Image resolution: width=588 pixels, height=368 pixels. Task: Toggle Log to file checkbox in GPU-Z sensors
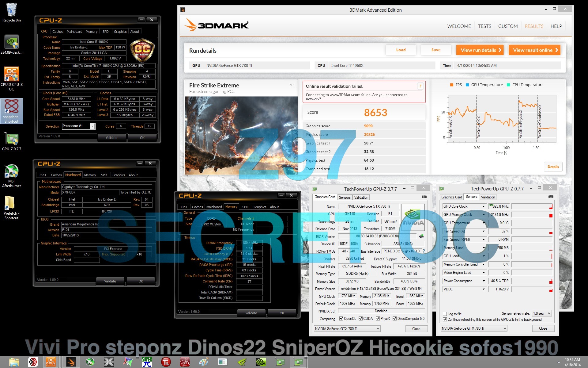pyautogui.click(x=444, y=313)
